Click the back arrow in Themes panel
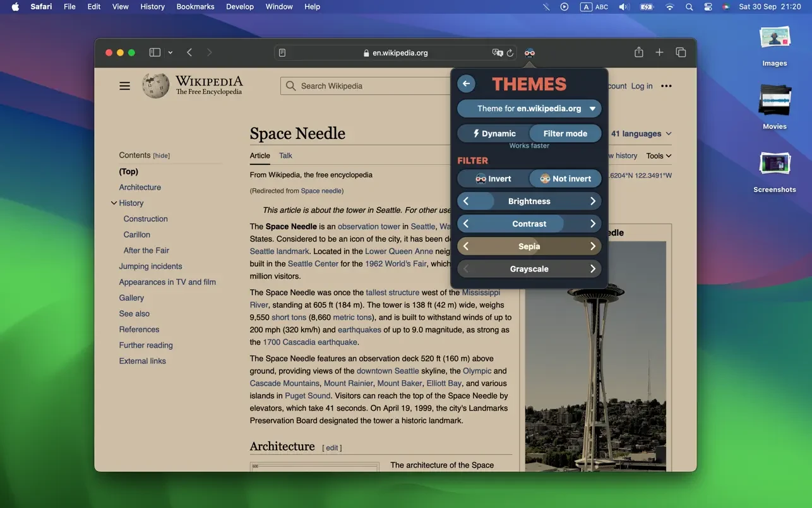The height and width of the screenshot is (508, 812). pos(466,84)
